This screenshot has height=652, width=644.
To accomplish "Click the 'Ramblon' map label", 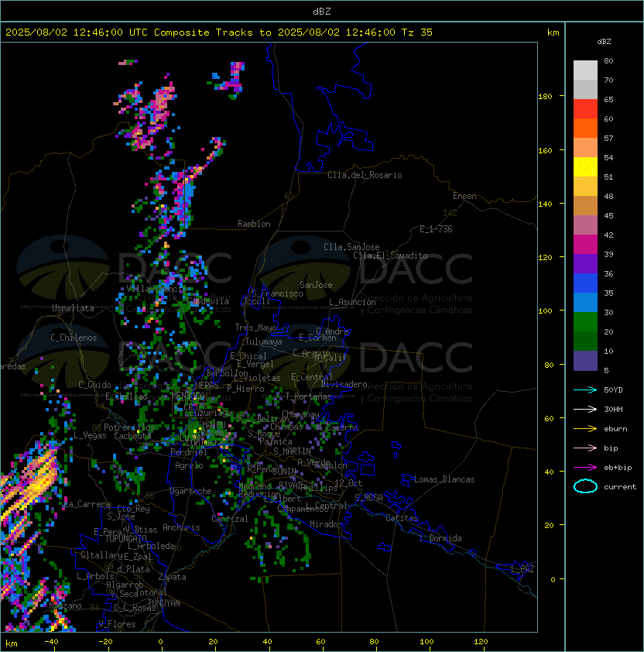I will (x=254, y=224).
